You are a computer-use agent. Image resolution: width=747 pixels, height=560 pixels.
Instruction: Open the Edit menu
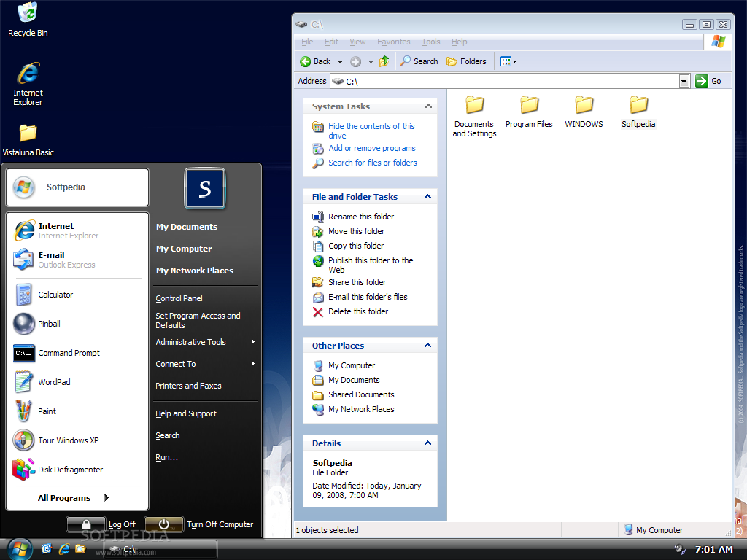tap(331, 42)
